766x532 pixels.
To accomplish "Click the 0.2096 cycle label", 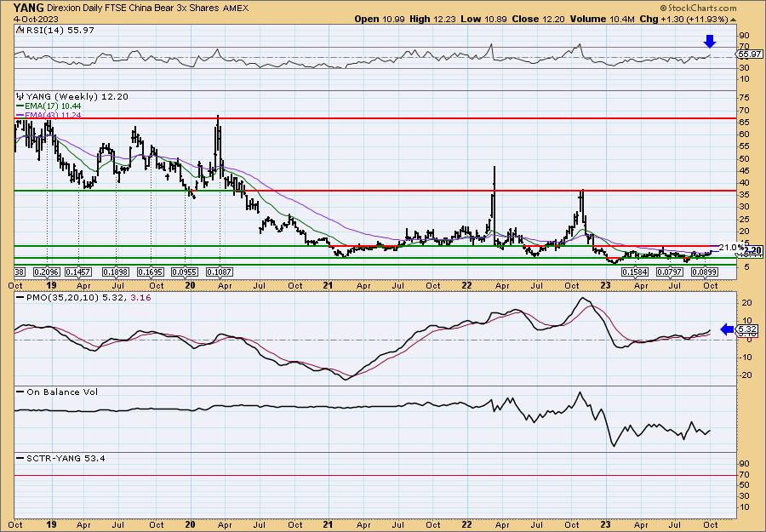I will coord(47,272).
